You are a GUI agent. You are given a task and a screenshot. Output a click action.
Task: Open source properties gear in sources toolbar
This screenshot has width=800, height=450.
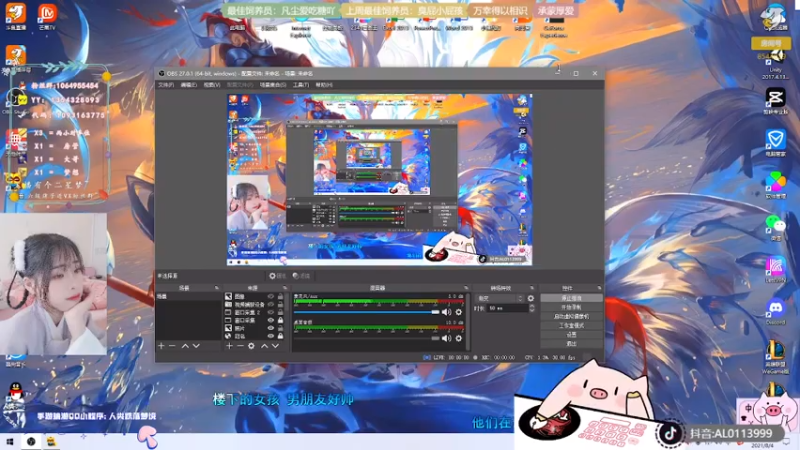251,346
